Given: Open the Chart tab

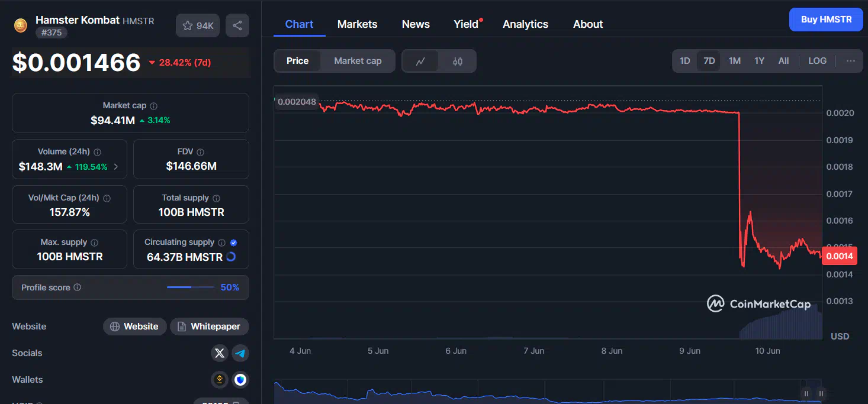Looking at the screenshot, I should pyautogui.click(x=300, y=24).
